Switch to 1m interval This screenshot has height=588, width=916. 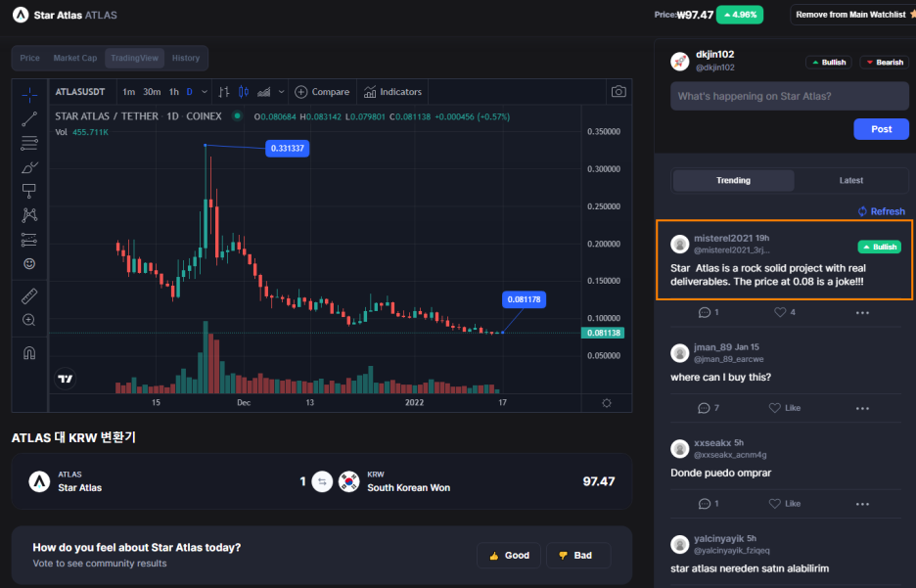128,92
